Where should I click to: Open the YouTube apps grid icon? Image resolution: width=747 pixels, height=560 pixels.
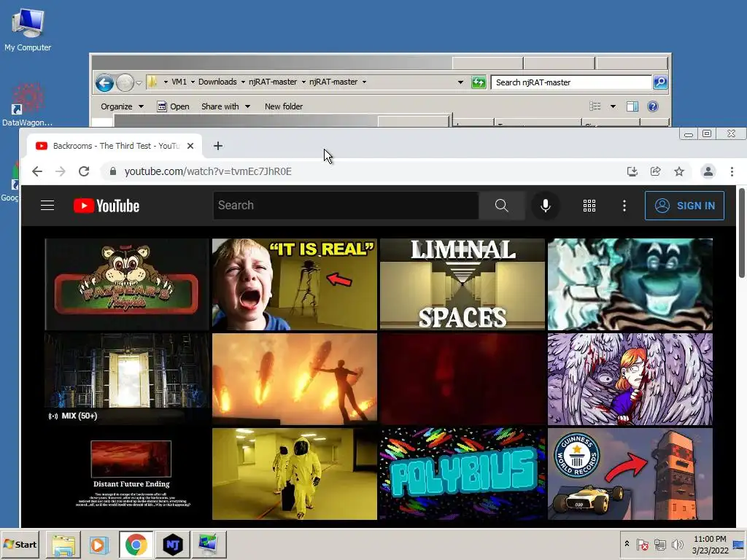point(589,205)
